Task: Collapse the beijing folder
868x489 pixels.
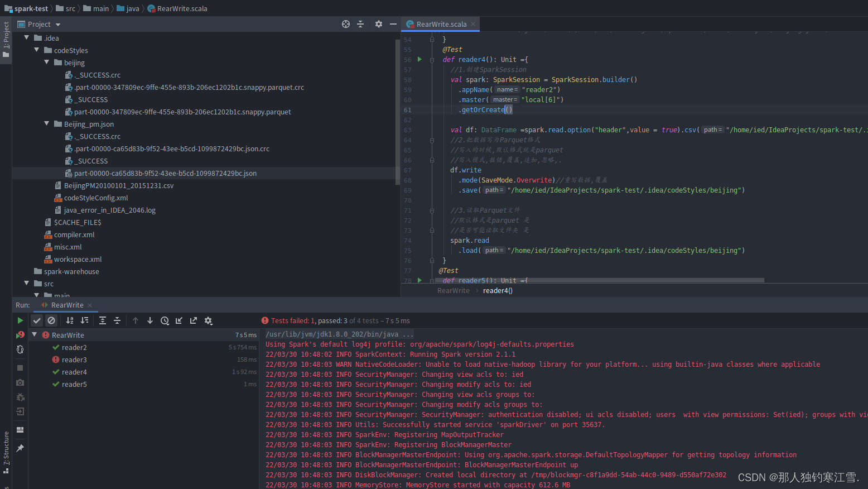Action: (46, 62)
